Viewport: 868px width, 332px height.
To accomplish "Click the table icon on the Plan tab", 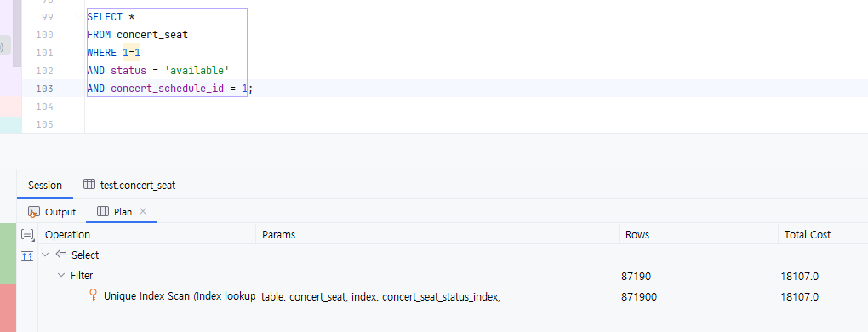I will point(102,211).
